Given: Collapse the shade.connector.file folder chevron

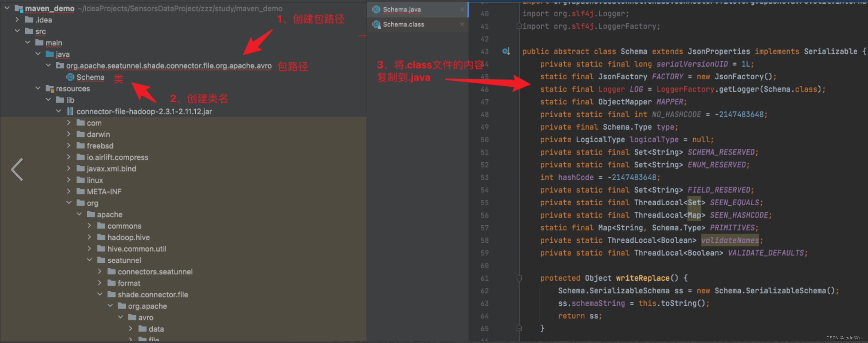Looking at the screenshot, I should (100, 294).
